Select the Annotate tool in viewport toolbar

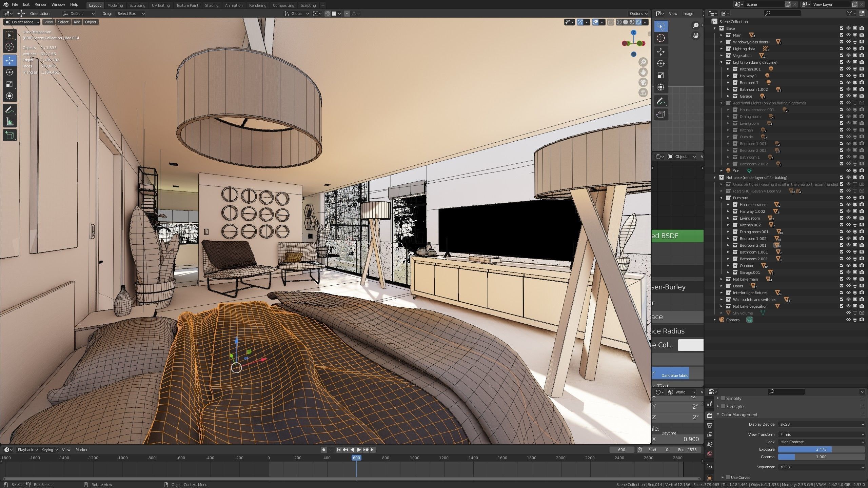point(9,110)
